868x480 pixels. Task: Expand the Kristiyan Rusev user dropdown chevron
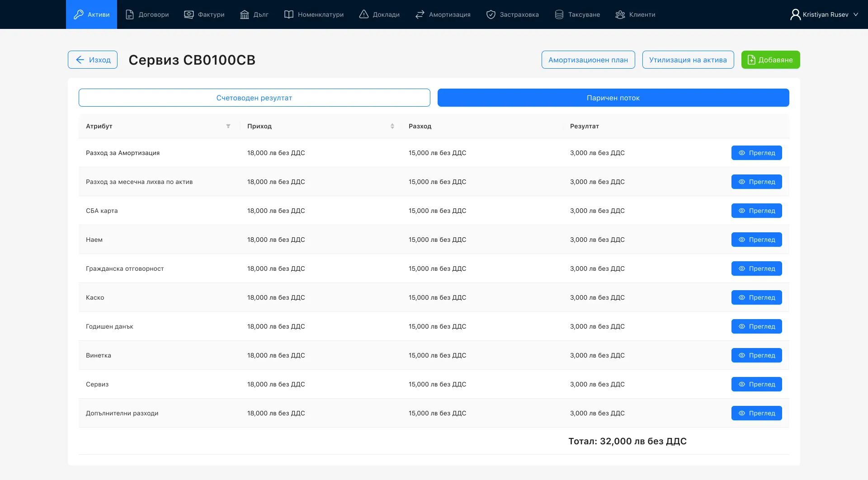tap(856, 14)
